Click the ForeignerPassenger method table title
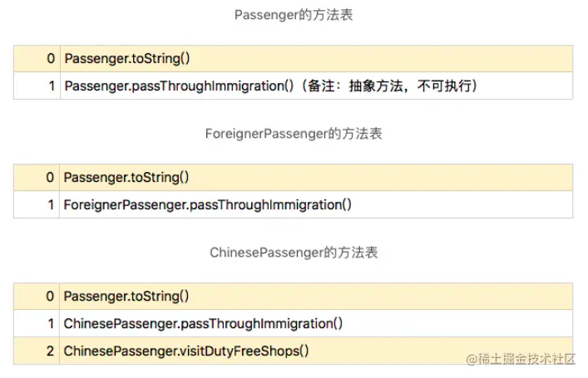Viewport: 588px width, 378px height. (294, 134)
